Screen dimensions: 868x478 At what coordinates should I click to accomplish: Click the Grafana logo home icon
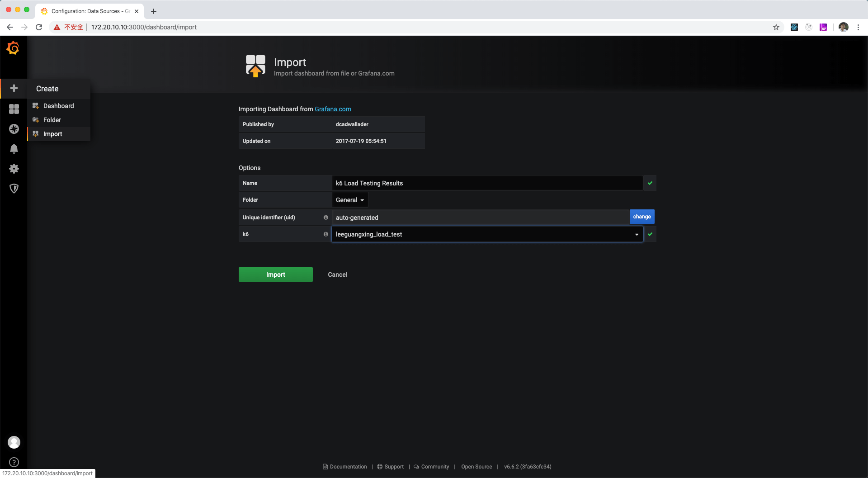click(x=14, y=48)
